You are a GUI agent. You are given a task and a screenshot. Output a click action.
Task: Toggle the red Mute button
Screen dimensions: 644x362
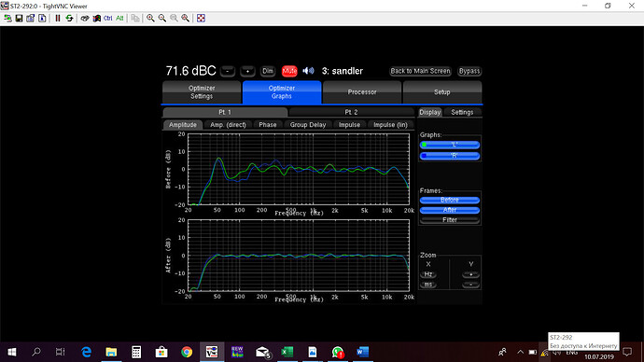click(289, 71)
